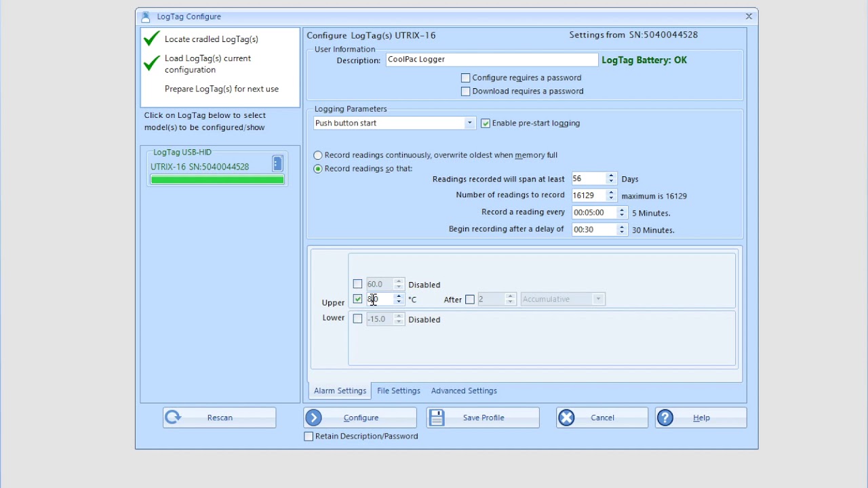868x488 pixels.
Task: Adjust the Begin recording delay stepper
Action: click(621, 229)
